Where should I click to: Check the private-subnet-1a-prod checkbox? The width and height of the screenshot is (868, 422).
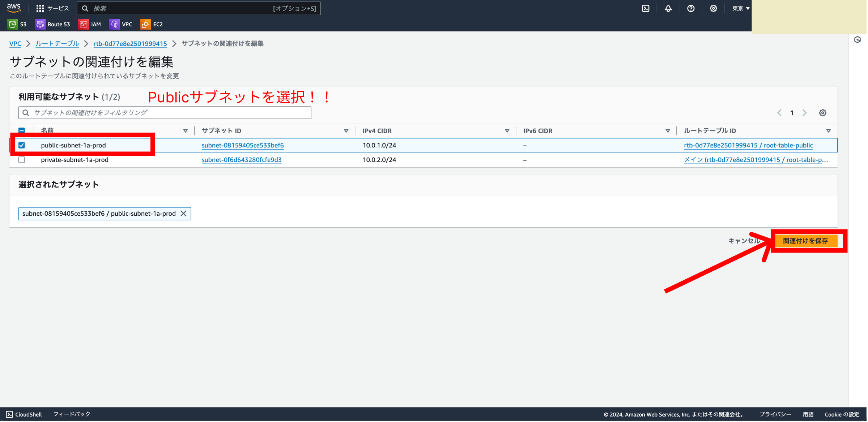coord(22,159)
